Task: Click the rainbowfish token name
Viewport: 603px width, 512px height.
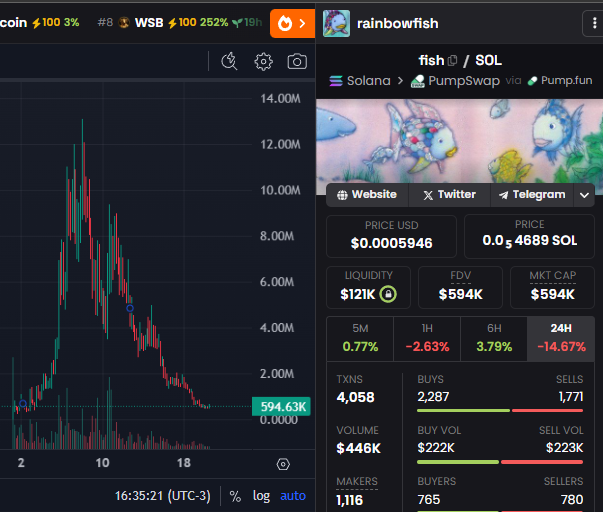Action: (398, 23)
